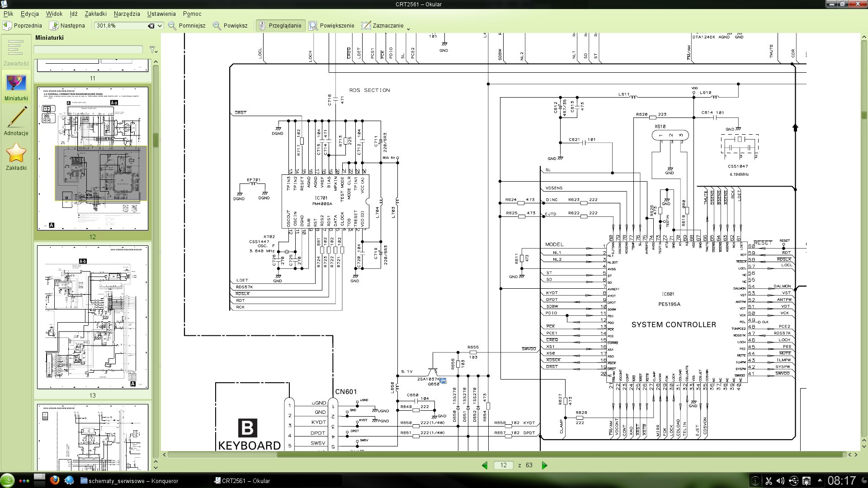This screenshot has width=868, height=488.
Task: Show the Zawartość contents sidebar panel
Action: [x=16, y=52]
